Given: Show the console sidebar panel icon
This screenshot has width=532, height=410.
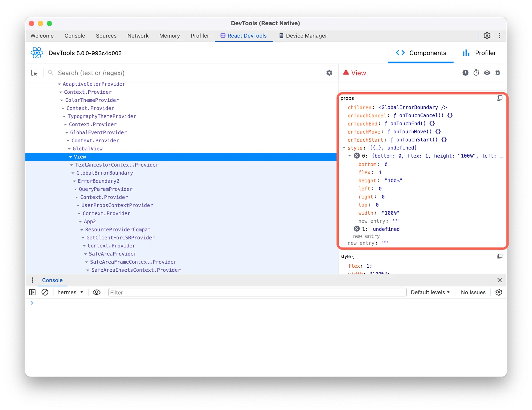Looking at the screenshot, I should tap(32, 292).
